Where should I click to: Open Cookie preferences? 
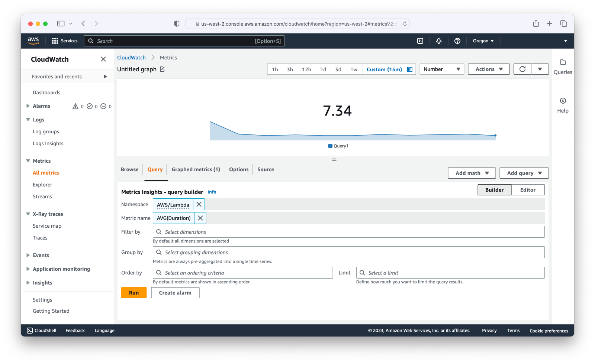549,331
